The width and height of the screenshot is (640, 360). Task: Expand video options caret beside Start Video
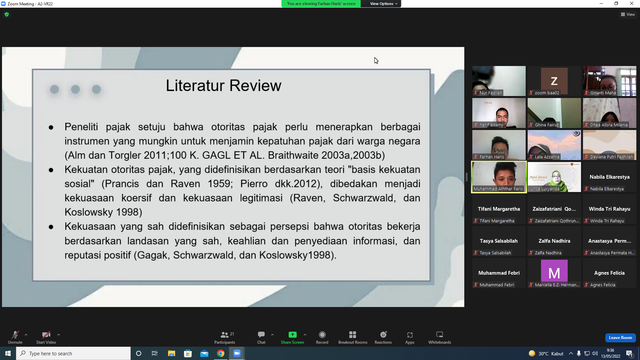click(59, 335)
